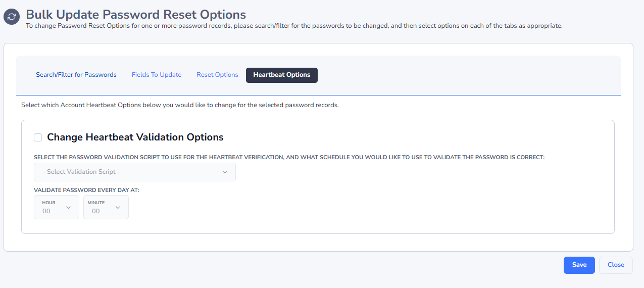Click the Validate Password Every Day At label
644x288 pixels.
[x=86, y=190]
